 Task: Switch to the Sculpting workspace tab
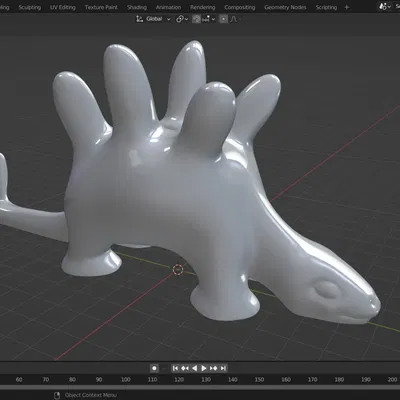point(30,7)
